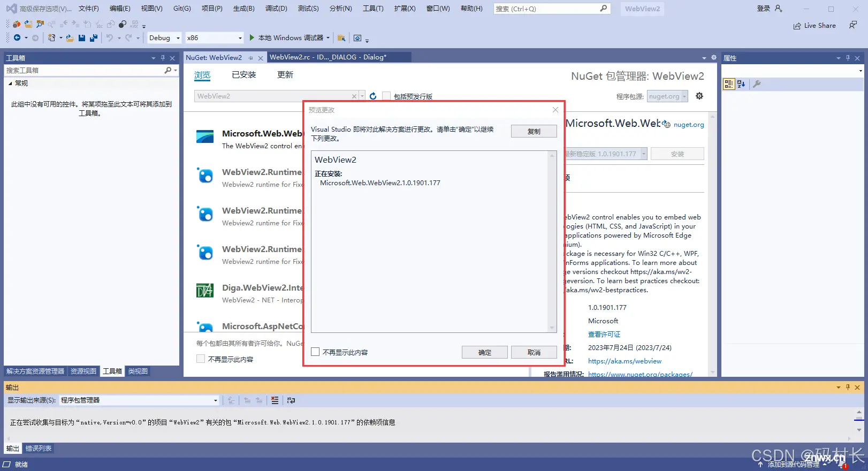This screenshot has height=471, width=868.
Task: Click the Live Share icon
Action: pos(797,26)
